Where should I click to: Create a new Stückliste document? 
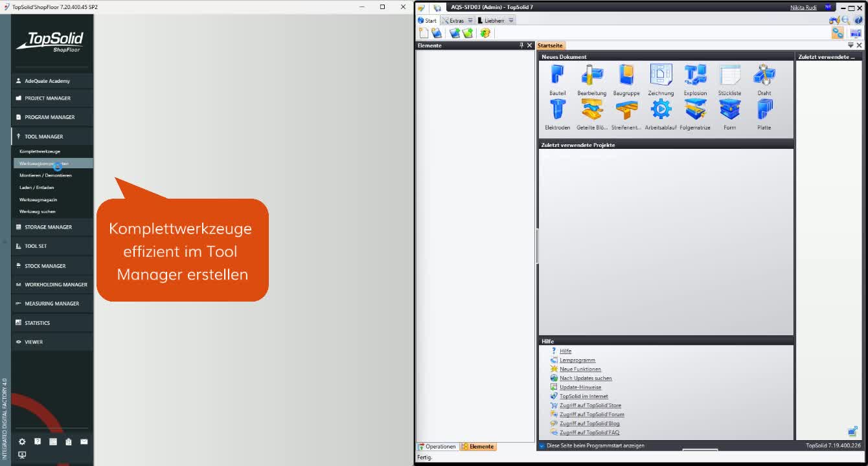(729, 80)
